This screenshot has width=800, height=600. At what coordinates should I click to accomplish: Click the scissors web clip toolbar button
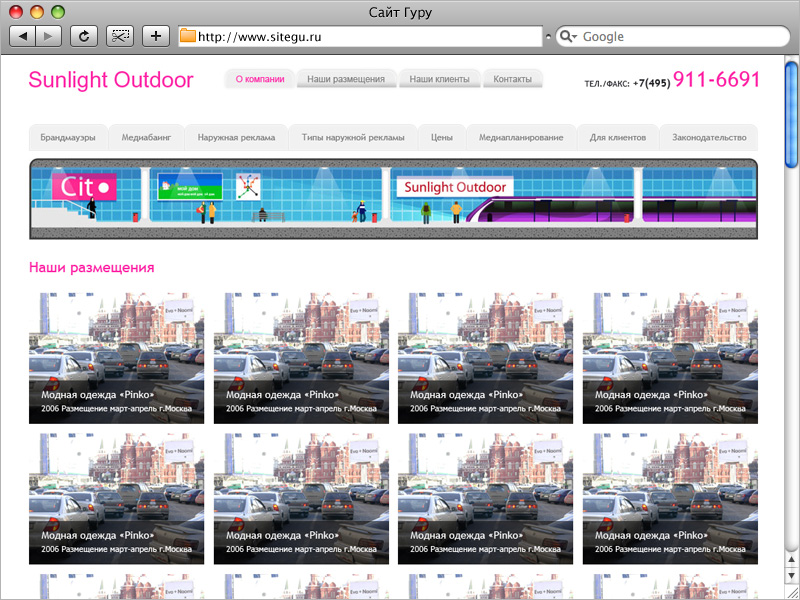click(120, 36)
